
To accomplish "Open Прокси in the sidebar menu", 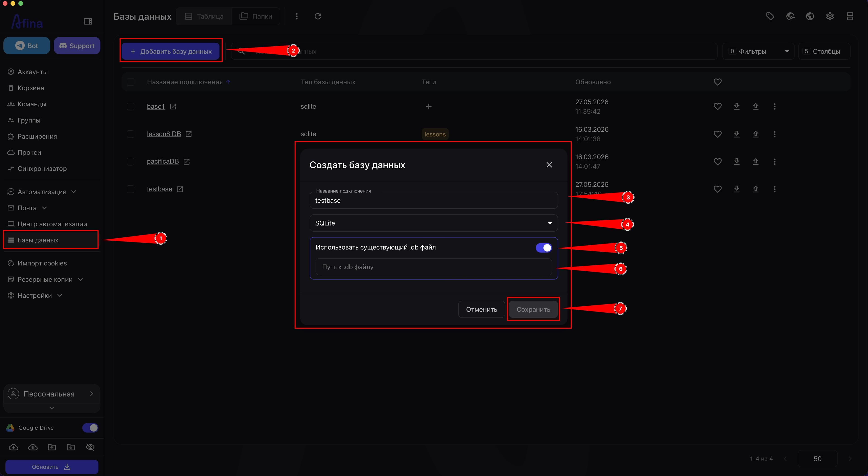I will pyautogui.click(x=29, y=152).
